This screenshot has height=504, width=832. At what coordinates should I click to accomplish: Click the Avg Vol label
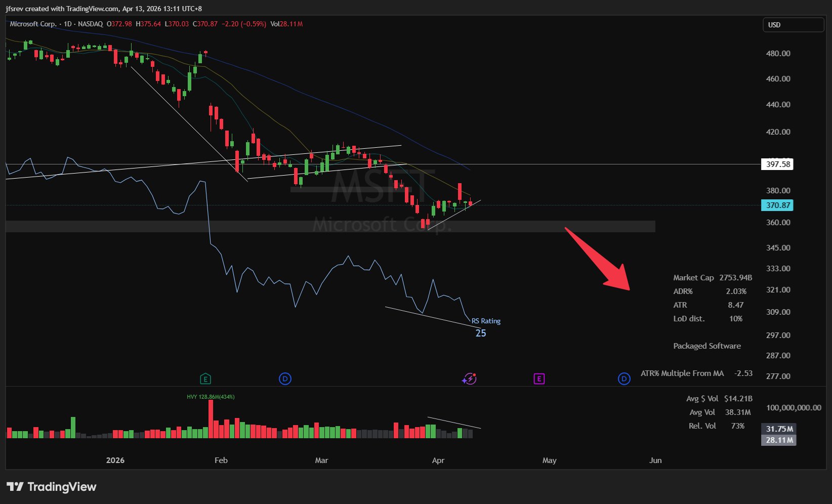(x=702, y=412)
